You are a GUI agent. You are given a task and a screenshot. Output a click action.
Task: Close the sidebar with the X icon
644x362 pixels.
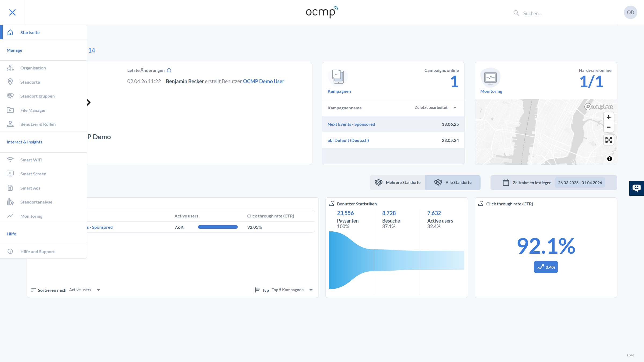[12, 12]
